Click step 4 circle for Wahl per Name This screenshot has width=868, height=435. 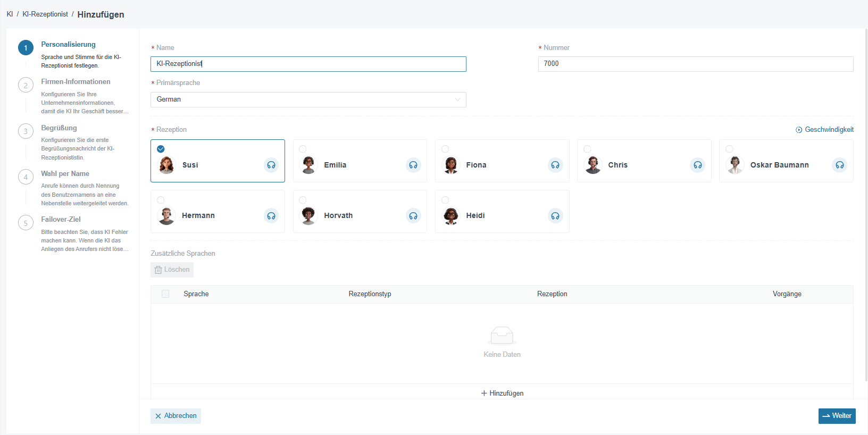26,177
